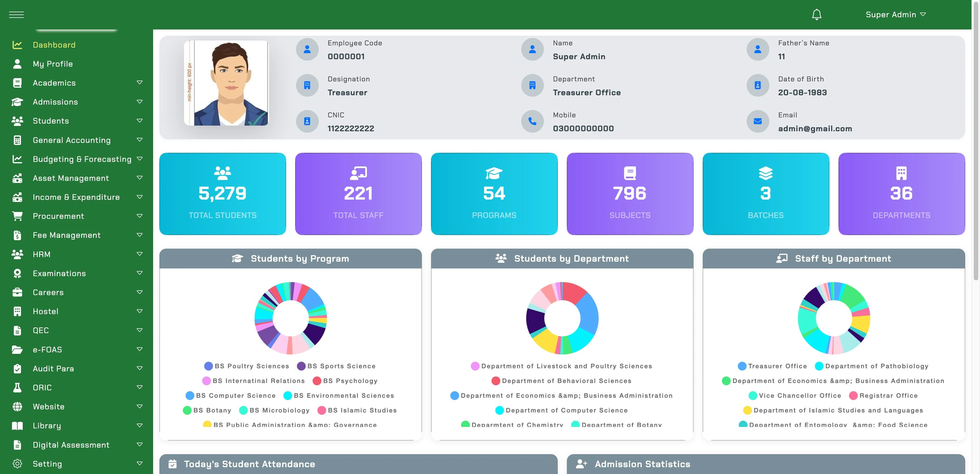Click BS Islamic Studies pink color swatch
The width and height of the screenshot is (980, 474).
coord(322,410)
